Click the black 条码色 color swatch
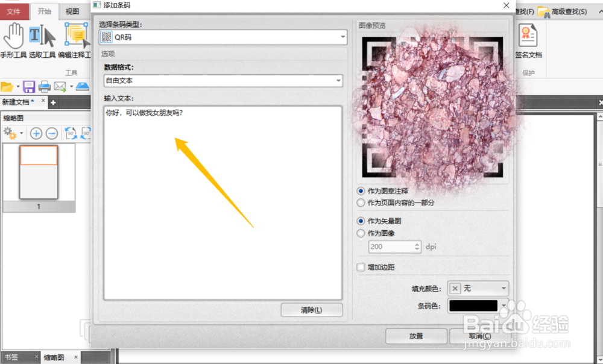 [x=473, y=306]
